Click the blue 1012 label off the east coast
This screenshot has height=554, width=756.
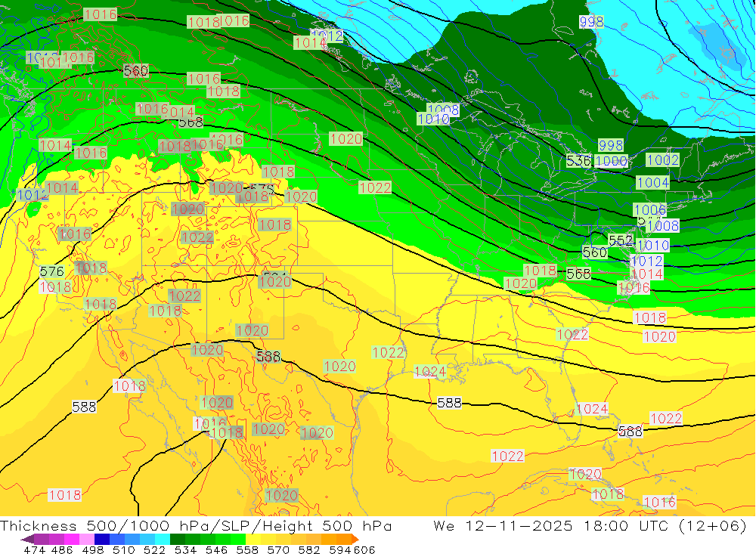tap(647, 261)
